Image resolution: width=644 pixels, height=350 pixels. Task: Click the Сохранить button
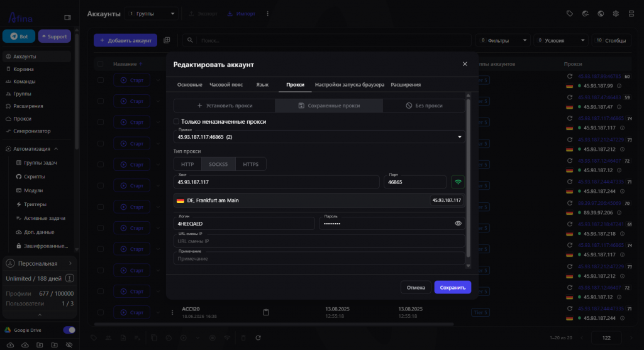coord(453,287)
